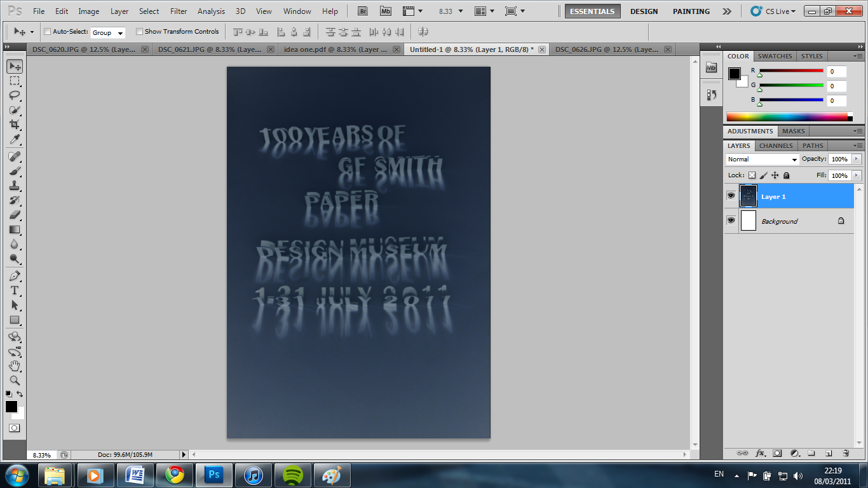
Task: Open the Filter menu
Action: pos(179,11)
